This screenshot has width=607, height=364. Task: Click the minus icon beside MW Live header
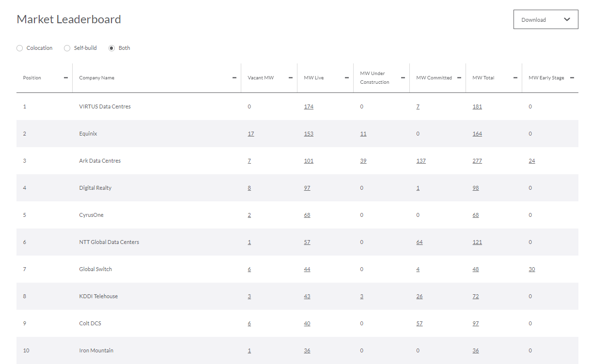tap(347, 78)
